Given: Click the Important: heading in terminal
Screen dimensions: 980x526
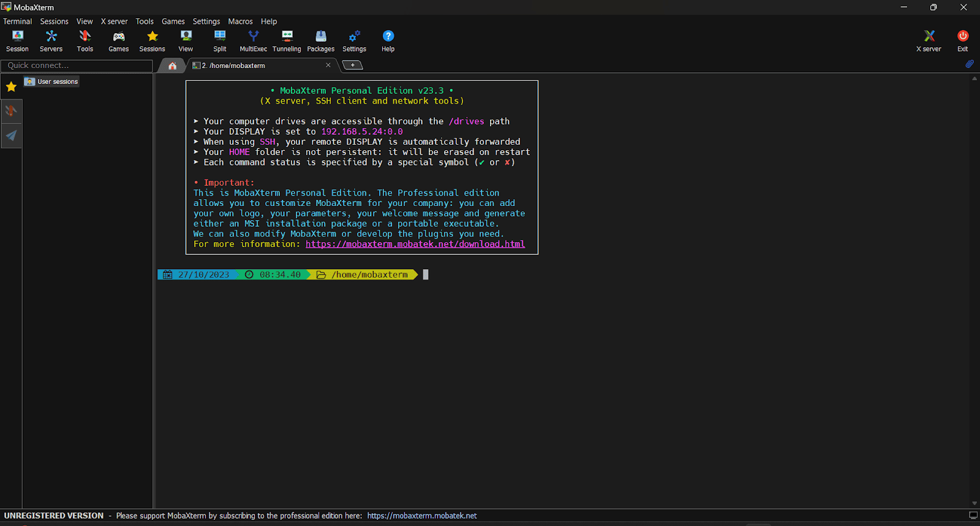Looking at the screenshot, I should (x=228, y=183).
